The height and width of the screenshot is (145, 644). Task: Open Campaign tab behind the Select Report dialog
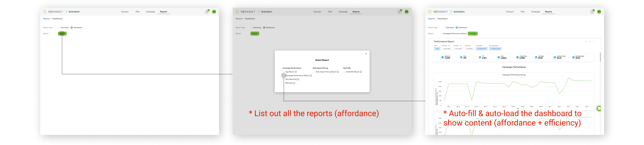tap(343, 12)
